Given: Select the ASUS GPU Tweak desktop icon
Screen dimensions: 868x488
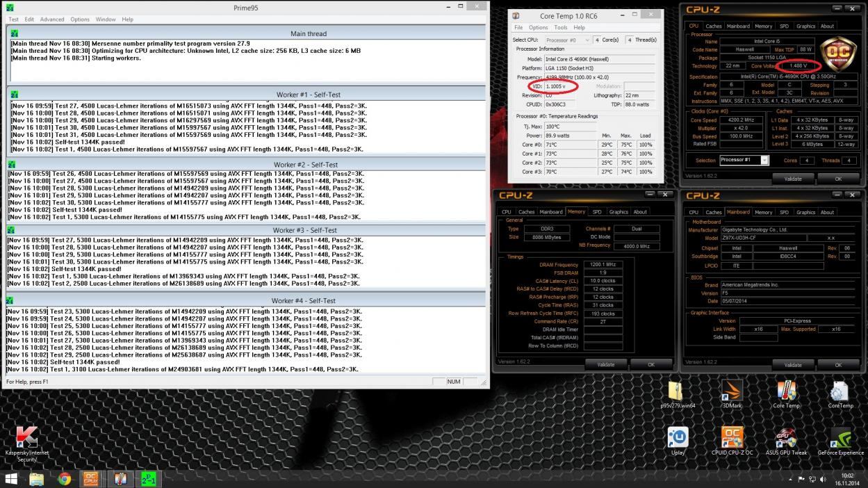Looking at the screenshot, I should pos(786,441).
